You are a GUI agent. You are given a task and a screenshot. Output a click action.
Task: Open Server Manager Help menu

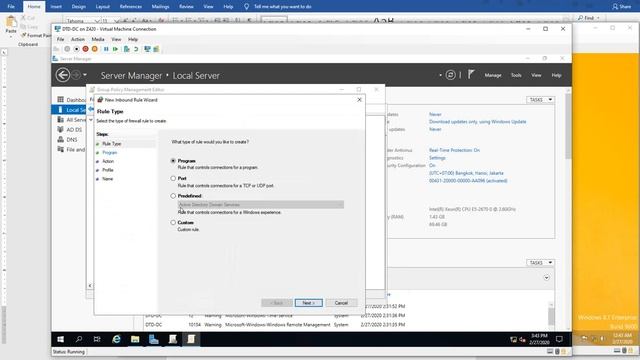tap(556, 75)
